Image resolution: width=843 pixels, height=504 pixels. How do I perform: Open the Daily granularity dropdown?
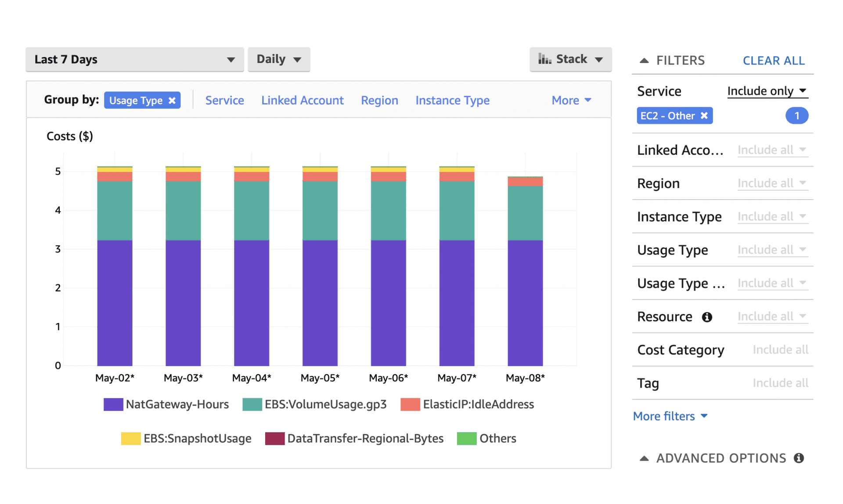click(x=279, y=59)
